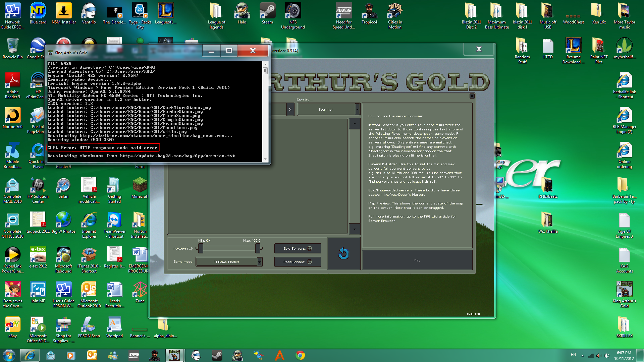644x362 pixels.
Task: Open the Ventrilo desktop icon
Action: (89, 13)
